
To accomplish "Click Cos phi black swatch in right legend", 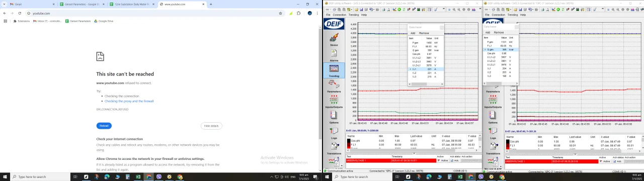I will pos(508,142).
